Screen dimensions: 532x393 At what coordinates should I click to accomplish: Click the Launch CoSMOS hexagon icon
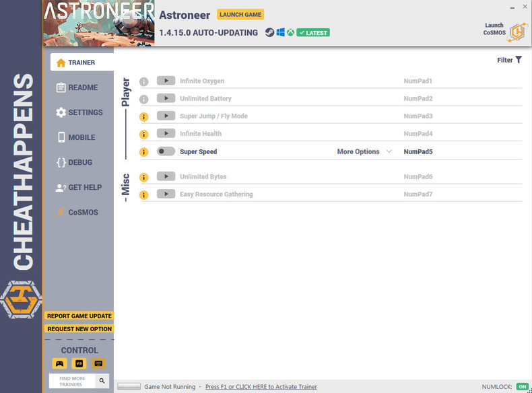click(x=517, y=32)
